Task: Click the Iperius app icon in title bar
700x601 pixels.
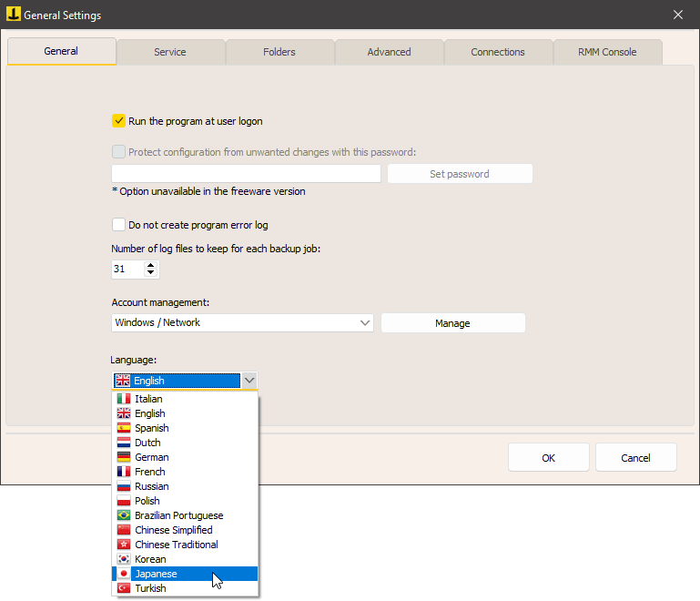Action: [14, 14]
